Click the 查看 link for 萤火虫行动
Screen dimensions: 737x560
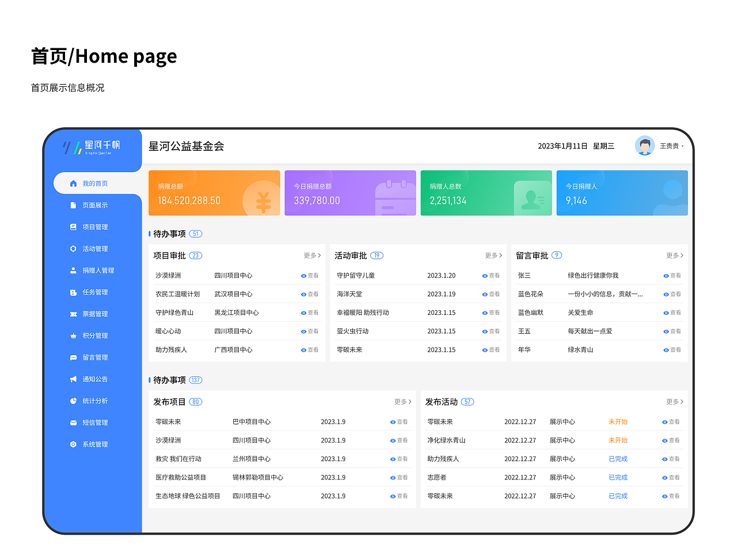coord(491,332)
